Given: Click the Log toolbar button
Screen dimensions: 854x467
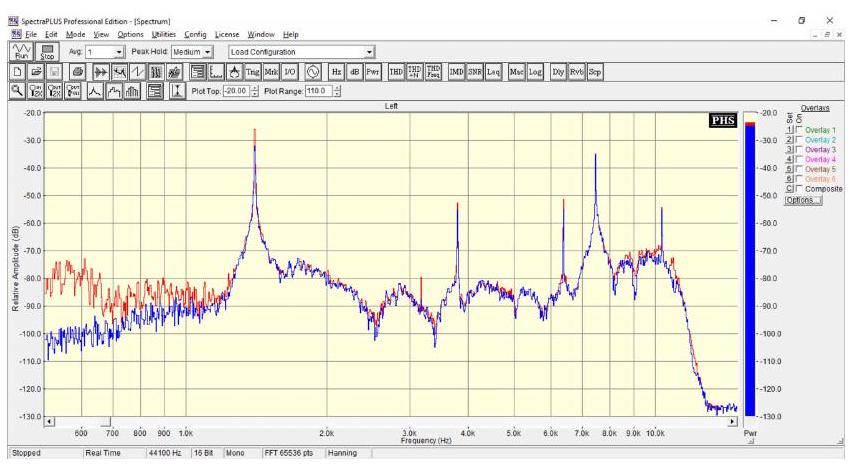Looking at the screenshot, I should (x=535, y=72).
